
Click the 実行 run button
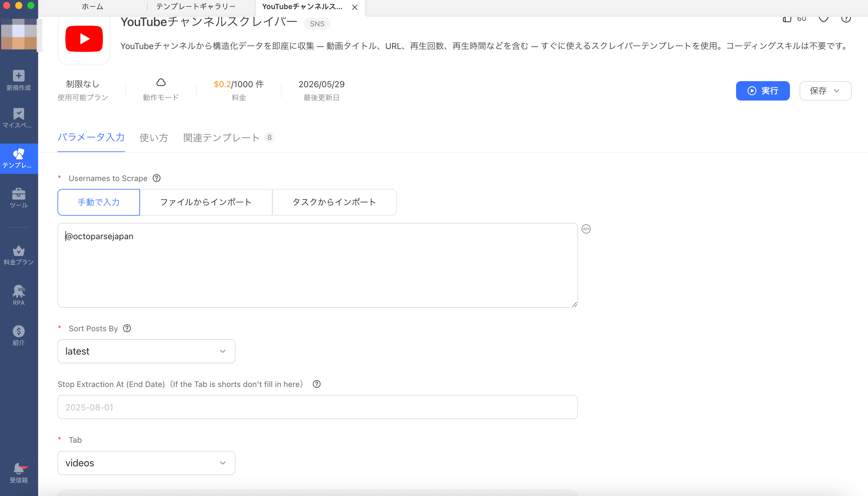pyautogui.click(x=763, y=91)
